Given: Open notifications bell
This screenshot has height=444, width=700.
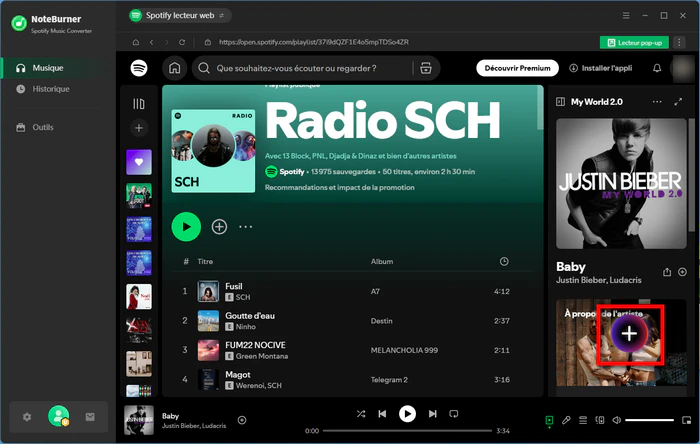Looking at the screenshot, I should [657, 68].
